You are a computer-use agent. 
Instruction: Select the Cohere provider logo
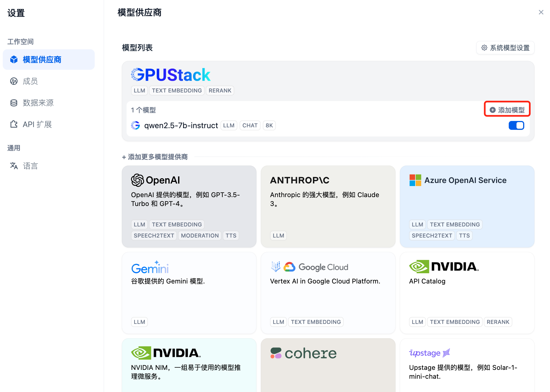pos(303,353)
